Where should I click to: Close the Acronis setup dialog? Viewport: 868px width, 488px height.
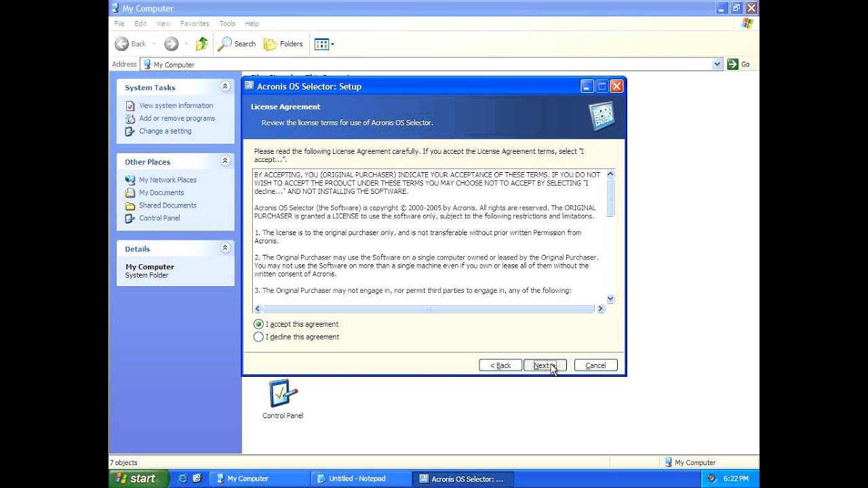tap(616, 86)
